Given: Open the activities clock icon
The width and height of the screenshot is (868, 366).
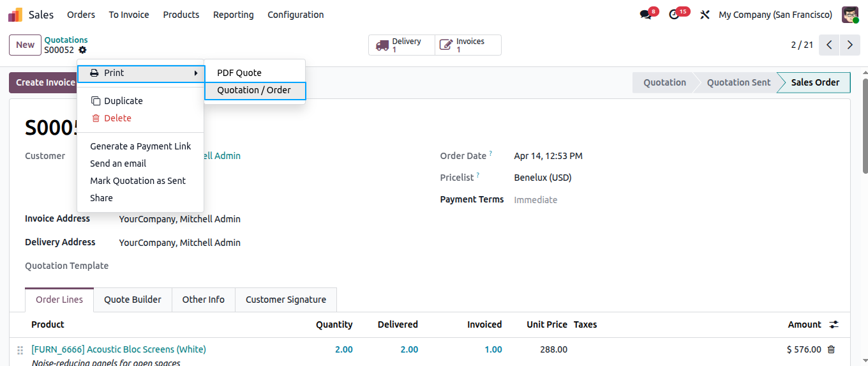Looking at the screenshot, I should [x=675, y=15].
